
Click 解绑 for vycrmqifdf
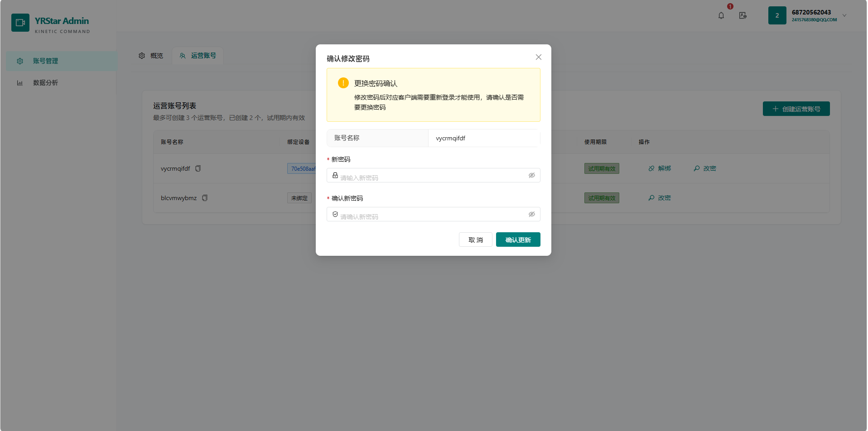tap(660, 168)
